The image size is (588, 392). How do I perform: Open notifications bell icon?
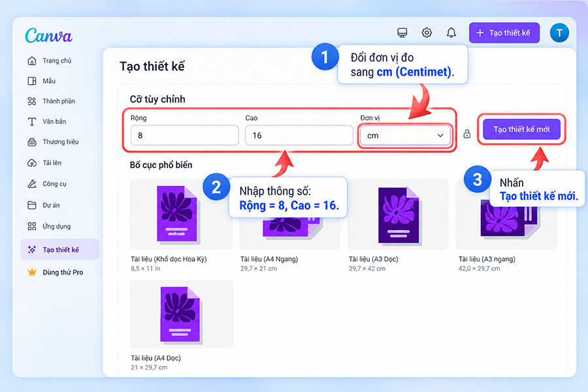[451, 33]
